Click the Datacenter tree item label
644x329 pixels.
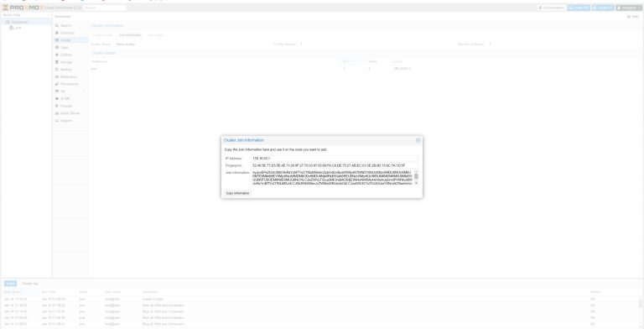click(x=20, y=22)
